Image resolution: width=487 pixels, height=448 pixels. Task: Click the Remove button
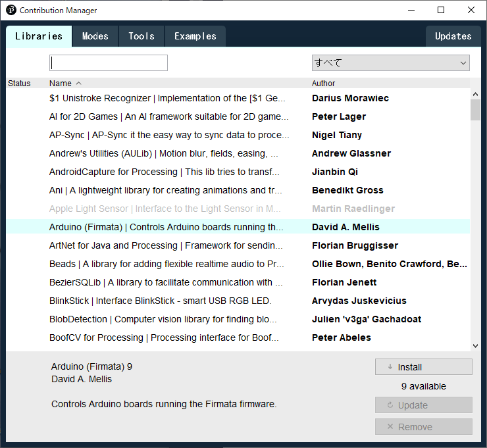[x=424, y=426]
